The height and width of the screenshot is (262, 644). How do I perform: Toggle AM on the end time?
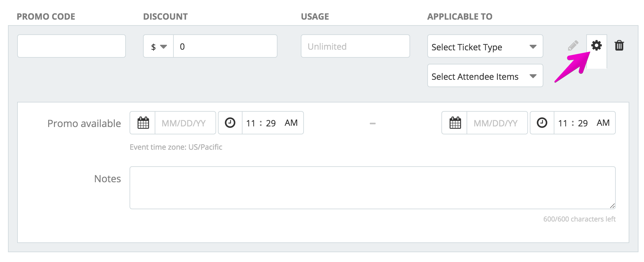603,123
